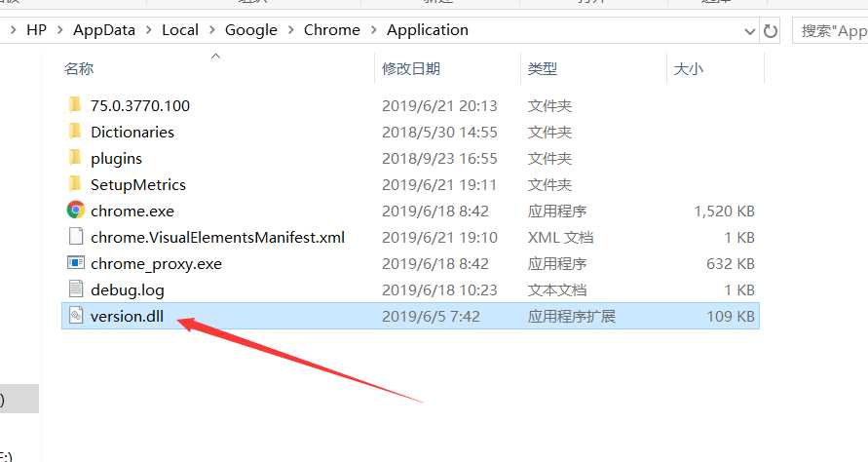Sort by the 名称 column header
The height and width of the screenshot is (462, 868).
pyautogui.click(x=79, y=68)
